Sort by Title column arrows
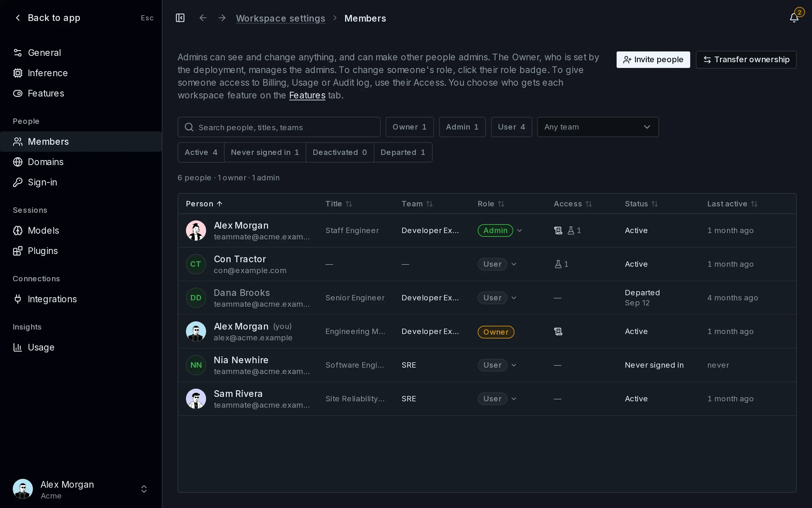The width and height of the screenshot is (812, 508). (349, 204)
